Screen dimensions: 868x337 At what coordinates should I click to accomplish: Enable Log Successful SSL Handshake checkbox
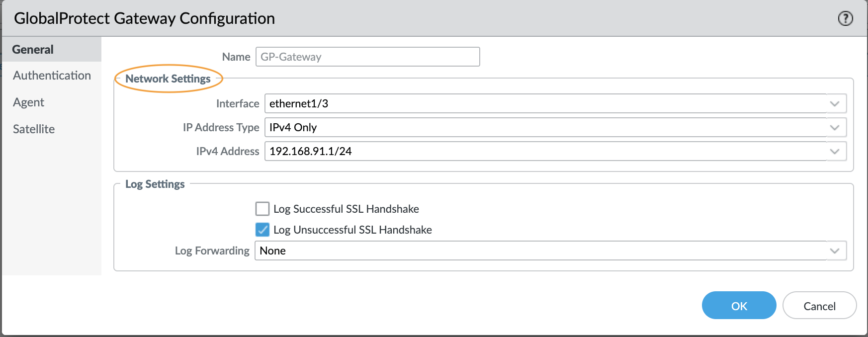click(262, 208)
